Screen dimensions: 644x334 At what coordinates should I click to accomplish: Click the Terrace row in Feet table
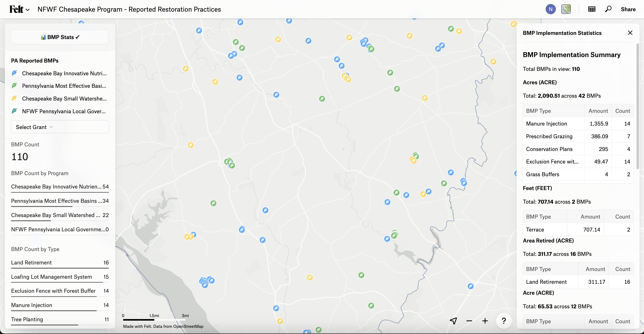pyautogui.click(x=578, y=230)
